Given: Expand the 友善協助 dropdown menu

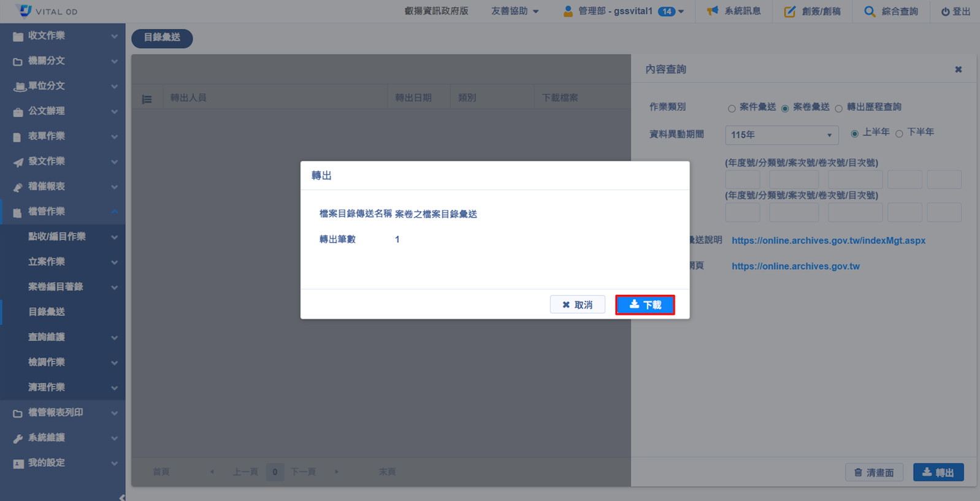Looking at the screenshot, I should coord(515,11).
